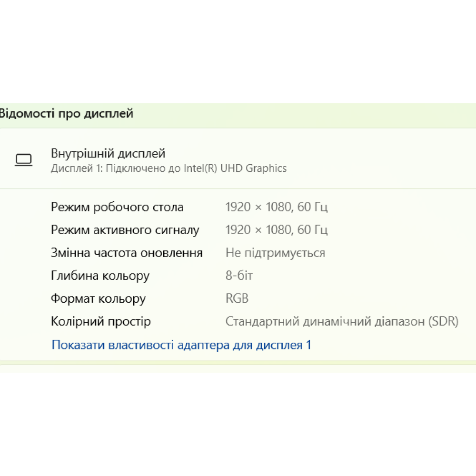Select the "8-біт" color depth value
Screen dimensions: 476x476
239,276
